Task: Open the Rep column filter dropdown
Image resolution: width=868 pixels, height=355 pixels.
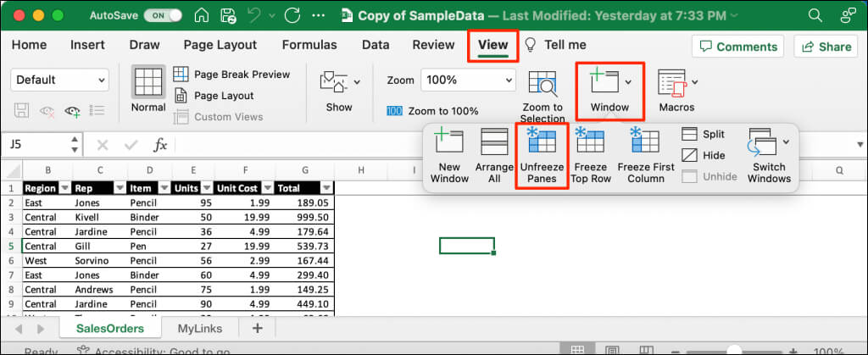Action: (120, 188)
